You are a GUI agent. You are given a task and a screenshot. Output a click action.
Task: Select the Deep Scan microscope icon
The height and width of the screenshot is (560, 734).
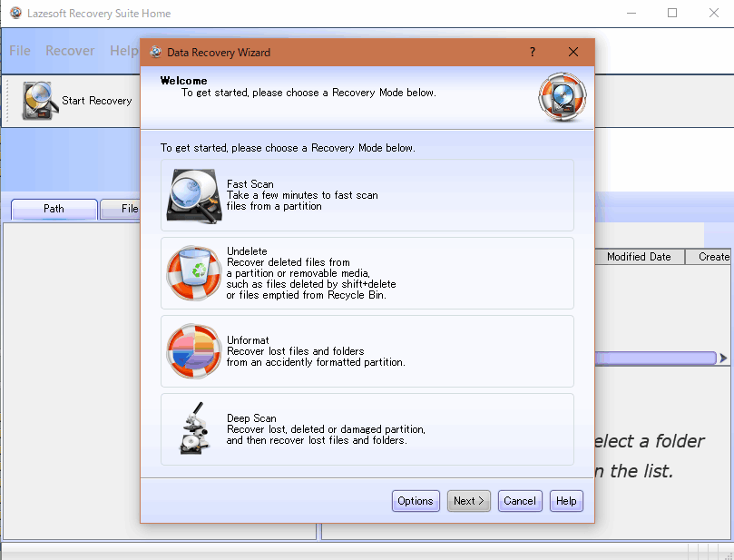coord(194,428)
